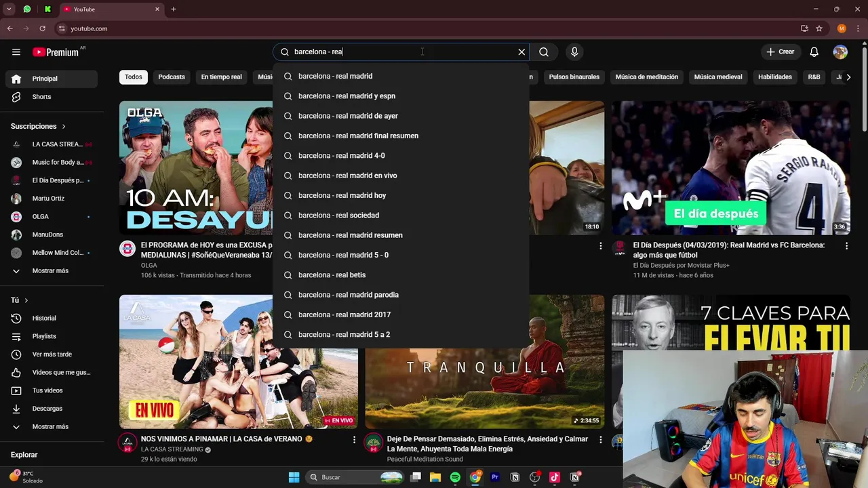Open Videos que me gus... list
Image resolution: width=868 pixels, height=488 pixels.
[x=52, y=373]
